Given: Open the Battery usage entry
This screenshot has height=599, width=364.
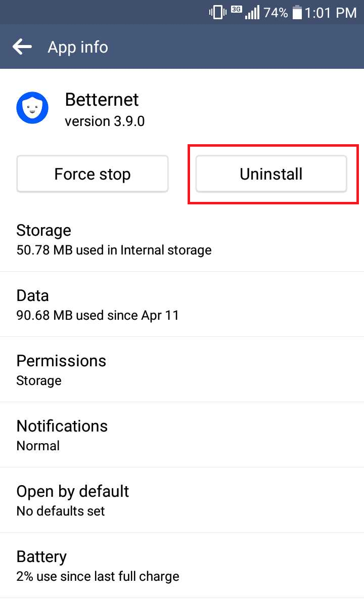Looking at the screenshot, I should 182,566.
